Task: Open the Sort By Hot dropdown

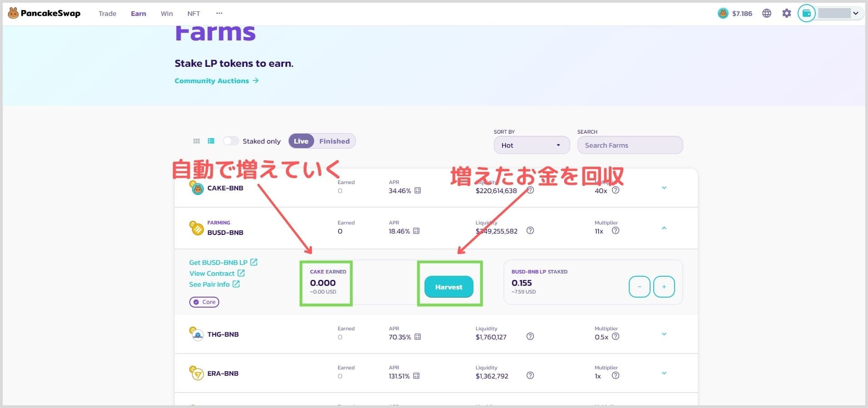Action: pyautogui.click(x=532, y=145)
